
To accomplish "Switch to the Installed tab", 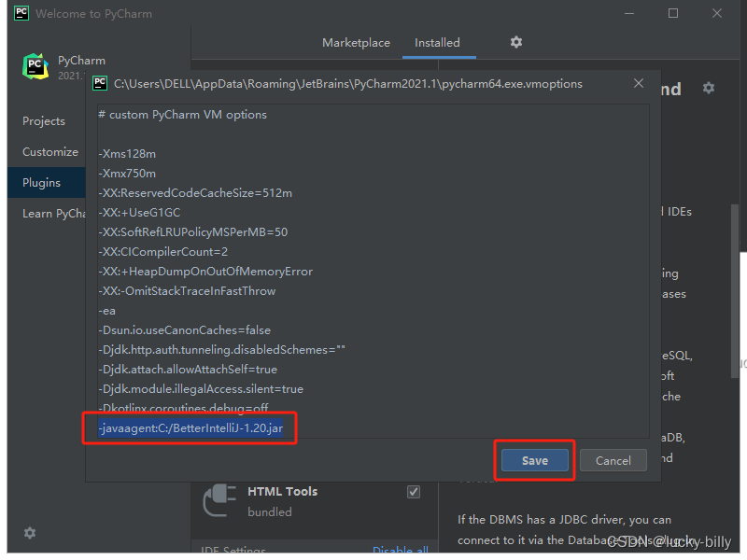I will [x=437, y=43].
